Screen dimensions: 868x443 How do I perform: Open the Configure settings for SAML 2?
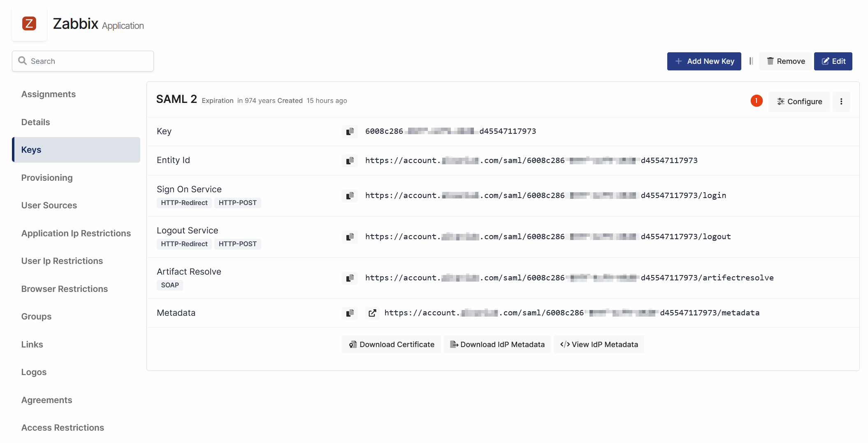[x=799, y=101]
